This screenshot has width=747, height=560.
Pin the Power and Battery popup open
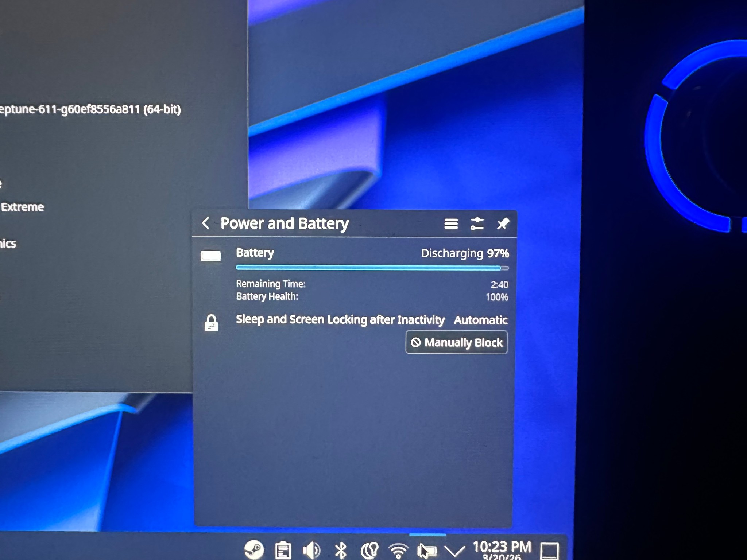click(503, 223)
